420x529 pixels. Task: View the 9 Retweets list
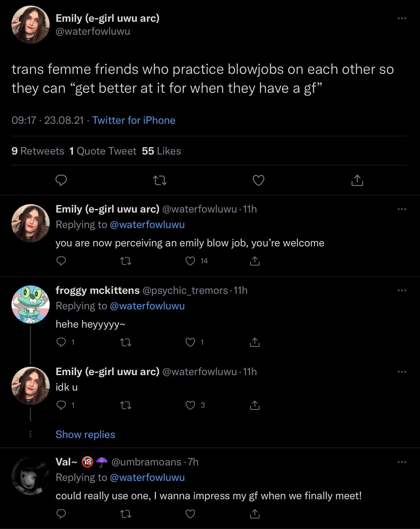point(38,151)
